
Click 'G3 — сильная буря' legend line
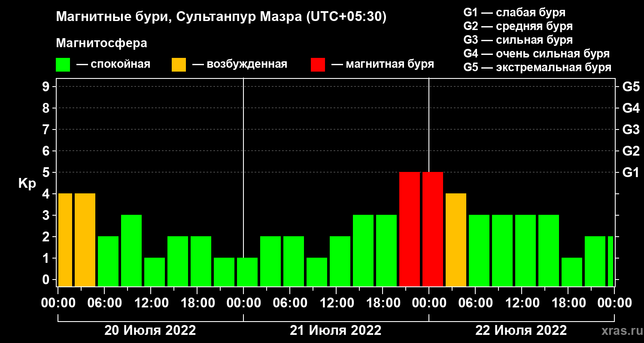tap(518, 40)
